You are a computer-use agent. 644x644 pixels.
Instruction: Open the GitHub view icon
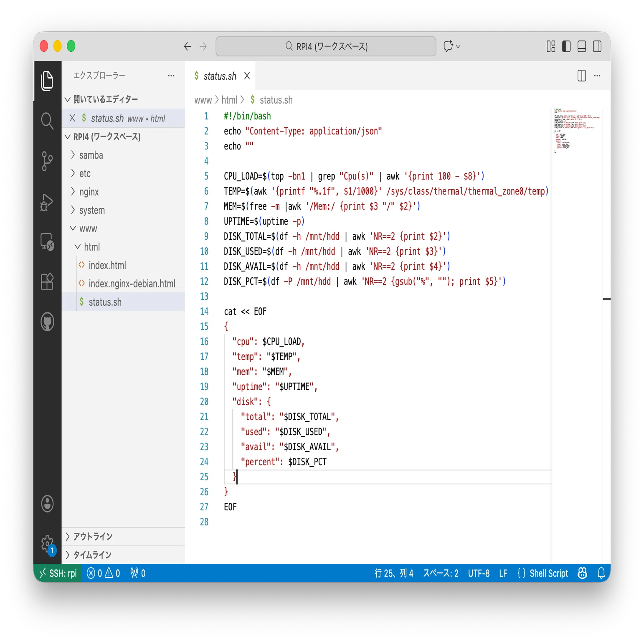[x=47, y=322]
